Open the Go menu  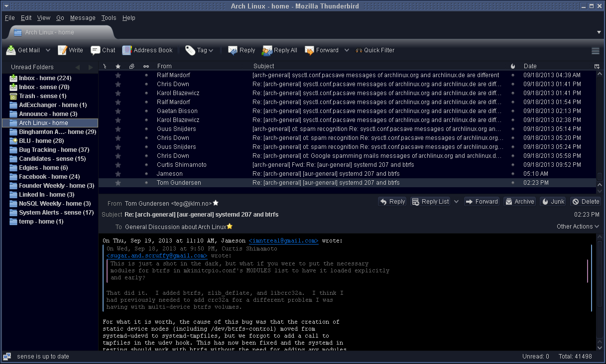60,18
